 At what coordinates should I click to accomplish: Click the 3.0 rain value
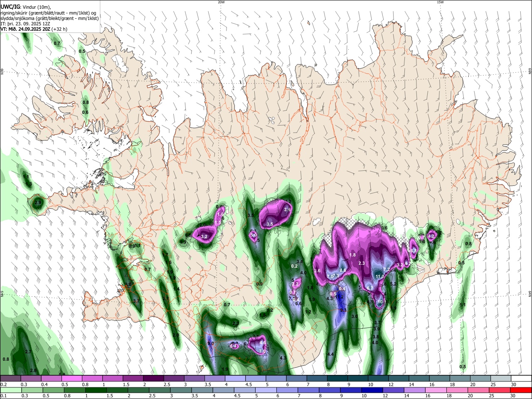coord(355,316)
